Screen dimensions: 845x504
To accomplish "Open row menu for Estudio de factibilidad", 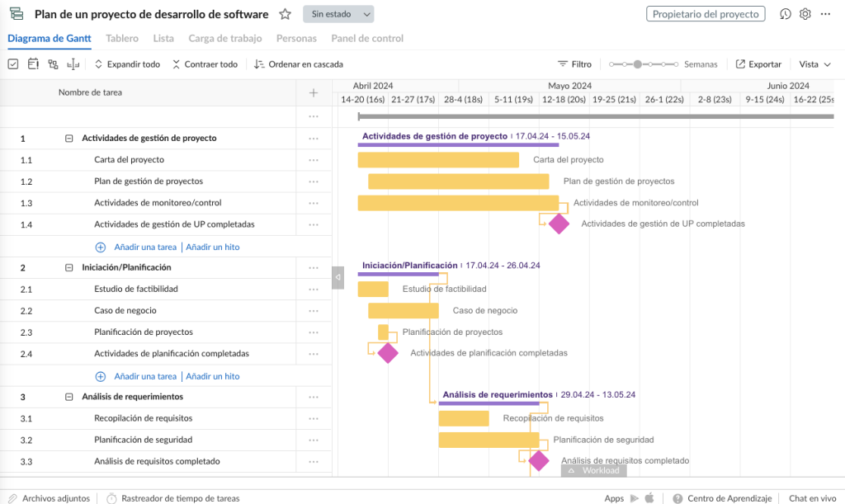I will [313, 290].
